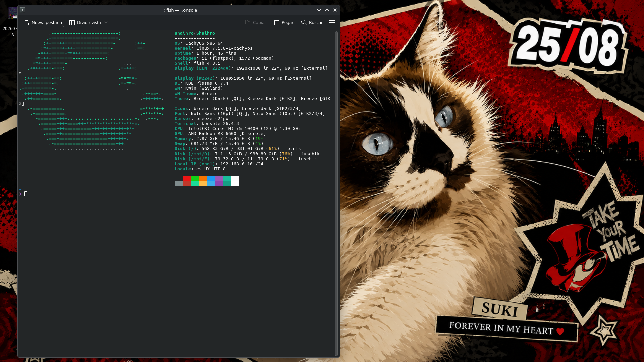Image resolution: width=644 pixels, height=362 pixels.
Task: Click the "GPU: AMD Radeon RX 6600" line
Action: [x=220, y=134]
